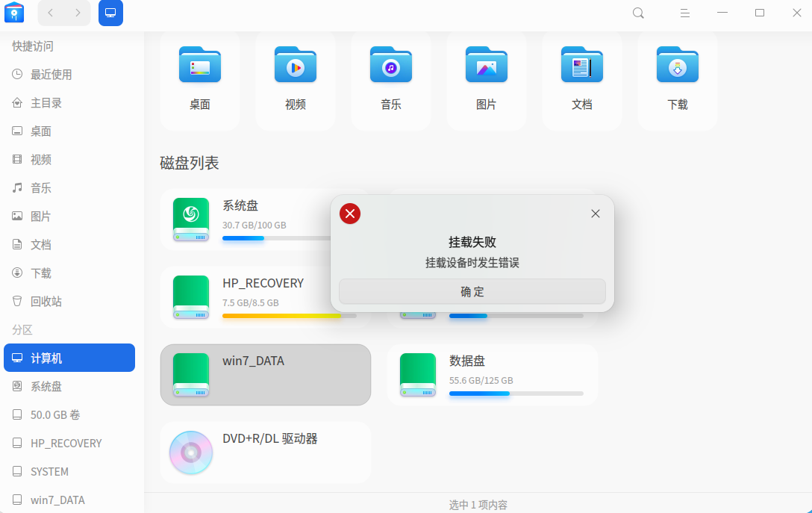The width and height of the screenshot is (812, 513).
Task: Open 视频 from the sidebar
Action: pos(69,160)
